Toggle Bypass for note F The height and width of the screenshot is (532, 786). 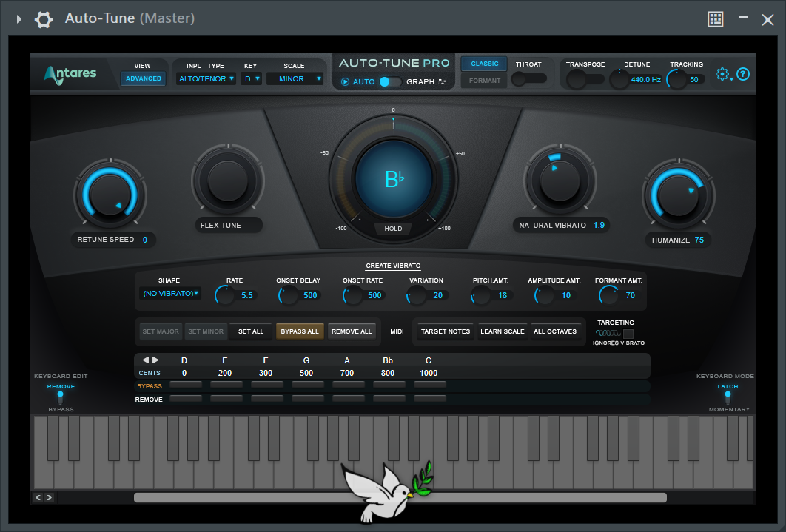click(x=267, y=385)
